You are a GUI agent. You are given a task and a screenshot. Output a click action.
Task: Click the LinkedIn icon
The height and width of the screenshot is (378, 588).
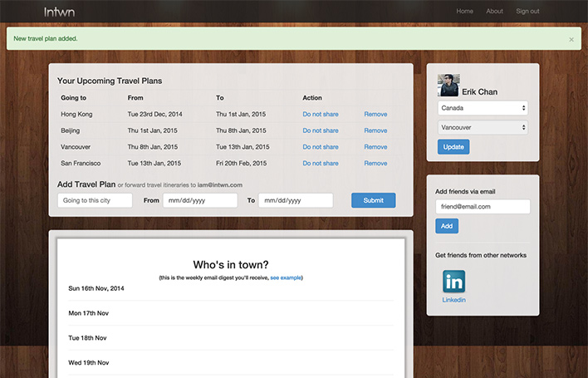point(453,281)
